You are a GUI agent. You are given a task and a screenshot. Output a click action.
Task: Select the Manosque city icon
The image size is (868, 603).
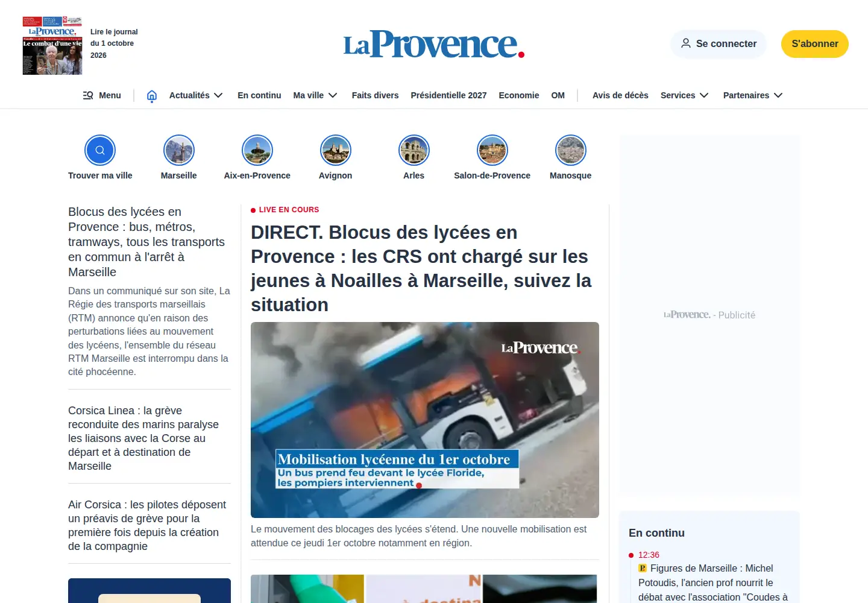tap(571, 150)
